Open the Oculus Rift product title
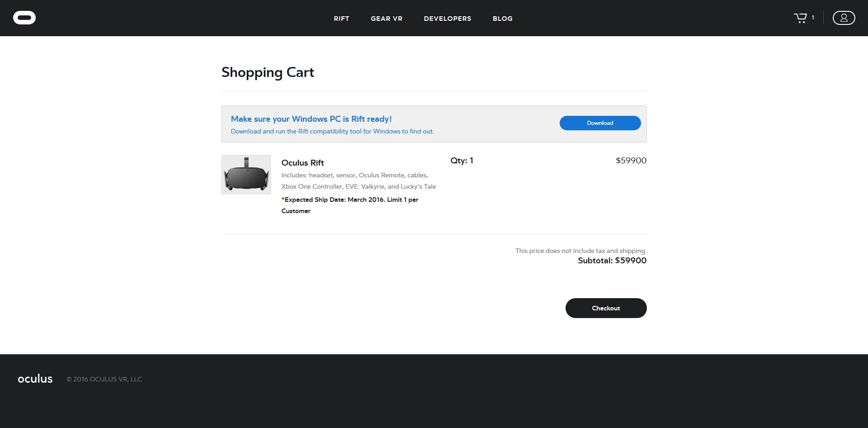 pyautogui.click(x=302, y=163)
